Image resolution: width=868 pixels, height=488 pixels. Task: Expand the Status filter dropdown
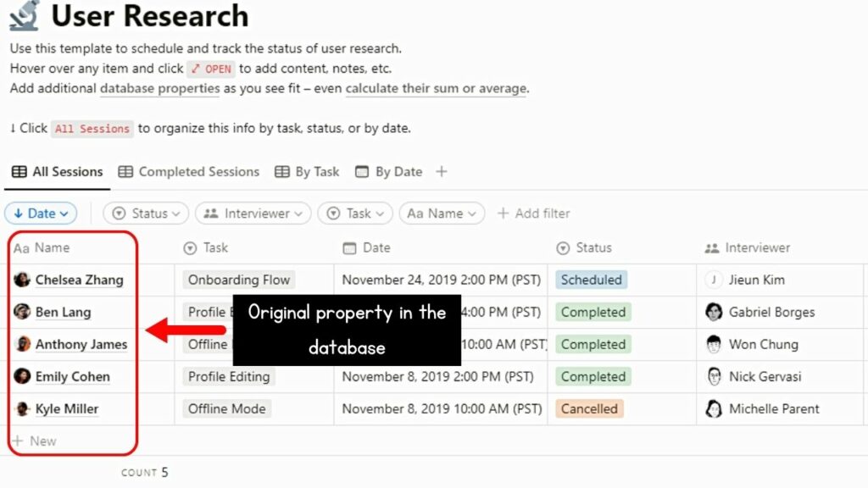point(149,213)
